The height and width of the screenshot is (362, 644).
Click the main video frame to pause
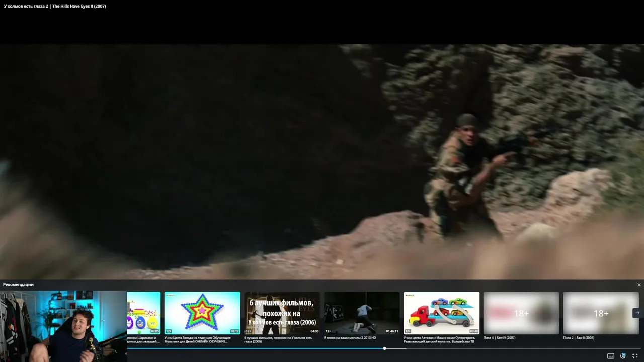[x=322, y=161]
